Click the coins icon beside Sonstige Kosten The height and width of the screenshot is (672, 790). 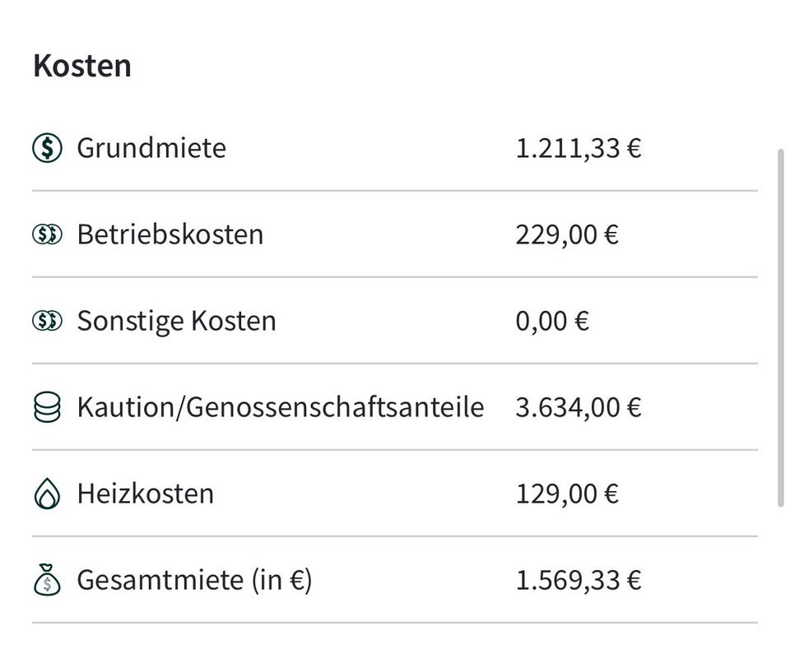(x=47, y=321)
